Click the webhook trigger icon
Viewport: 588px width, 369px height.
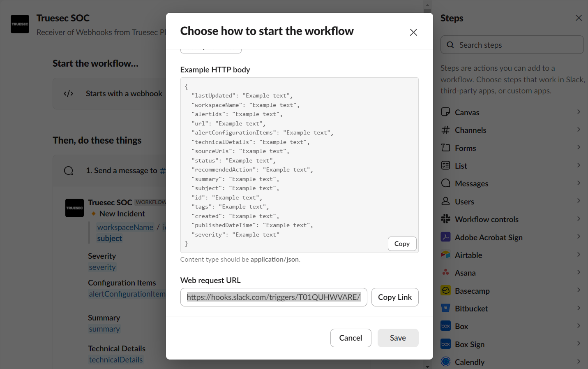pyautogui.click(x=68, y=93)
